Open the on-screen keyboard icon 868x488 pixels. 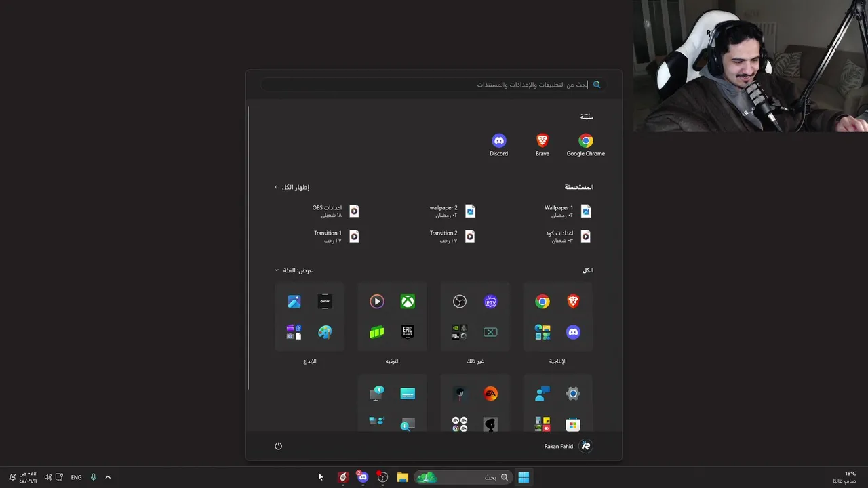pyautogui.click(x=408, y=394)
